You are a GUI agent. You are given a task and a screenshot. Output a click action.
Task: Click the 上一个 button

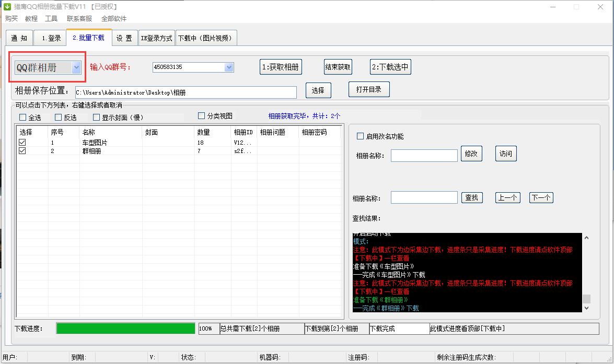tap(508, 197)
